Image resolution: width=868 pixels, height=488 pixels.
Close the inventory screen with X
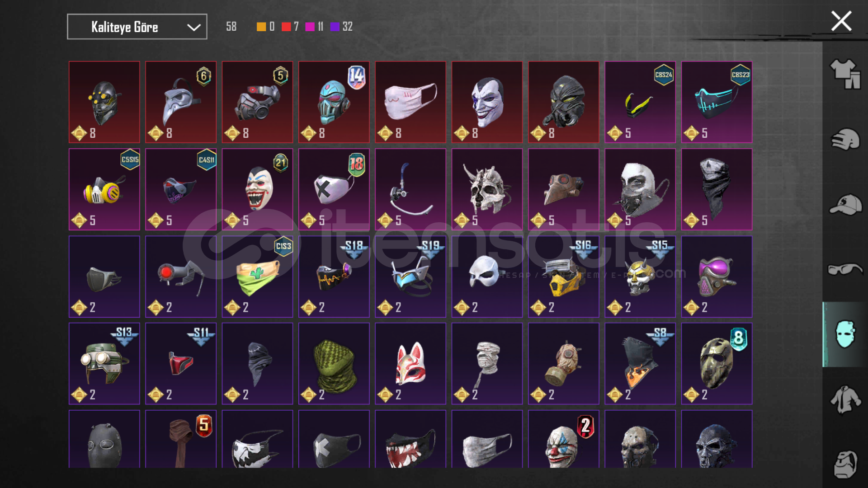[841, 21]
